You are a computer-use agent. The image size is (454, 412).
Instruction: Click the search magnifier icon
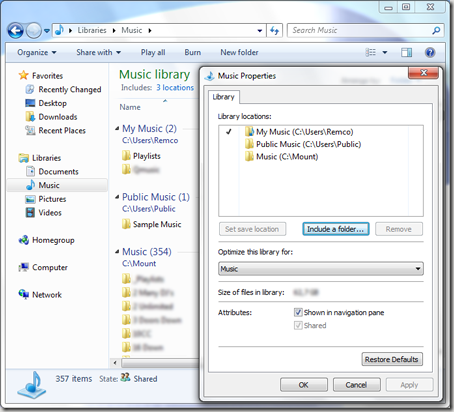tap(436, 31)
